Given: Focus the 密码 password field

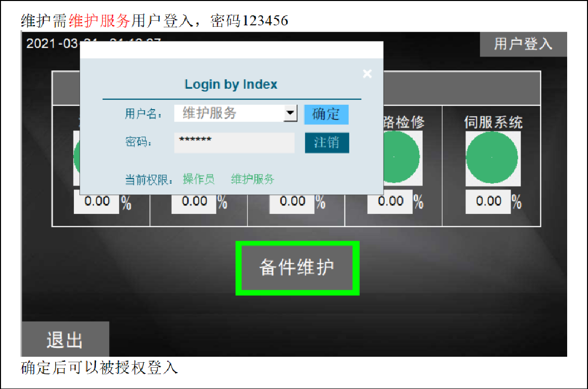Looking at the screenshot, I should click(234, 142).
